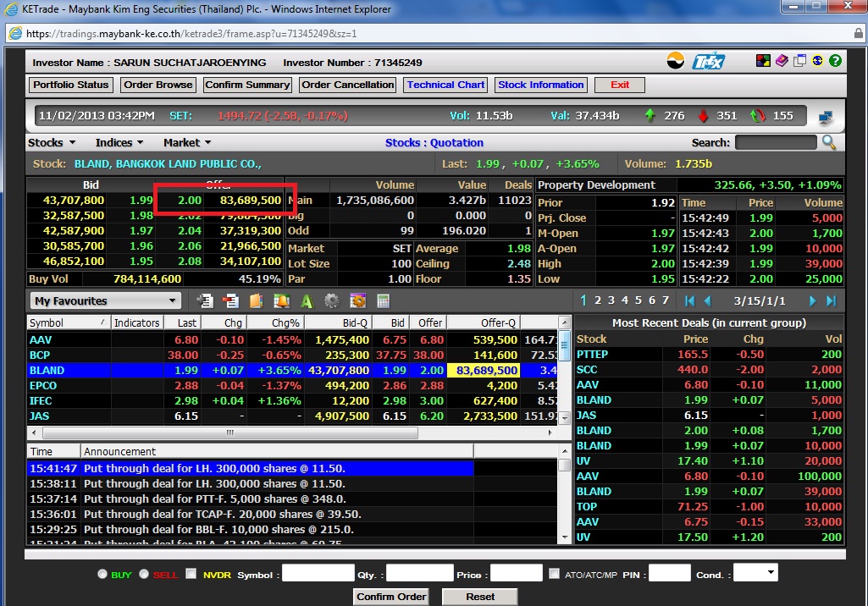Focus the Search input field
Viewport: 868px width, 606px height.
(776, 142)
